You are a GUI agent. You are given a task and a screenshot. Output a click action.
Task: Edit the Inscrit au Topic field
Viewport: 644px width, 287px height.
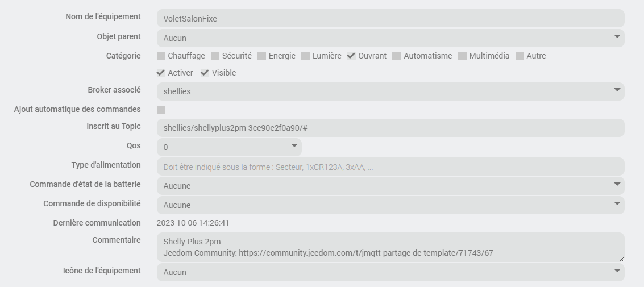(390, 128)
